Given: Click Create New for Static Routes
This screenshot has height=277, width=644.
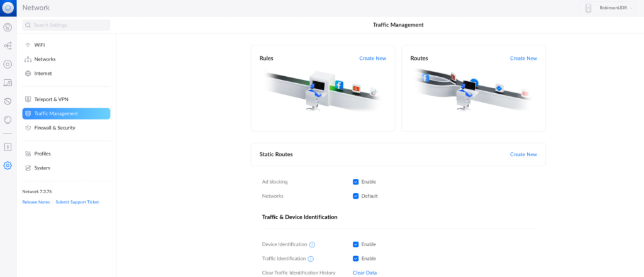Looking at the screenshot, I should tap(523, 154).
